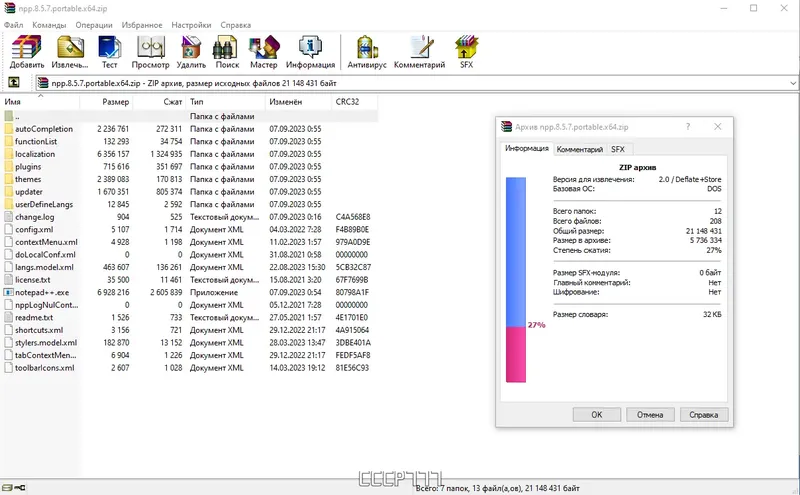Select the tabContextMen... file row
The height and width of the screenshot is (495, 800).
(190, 355)
